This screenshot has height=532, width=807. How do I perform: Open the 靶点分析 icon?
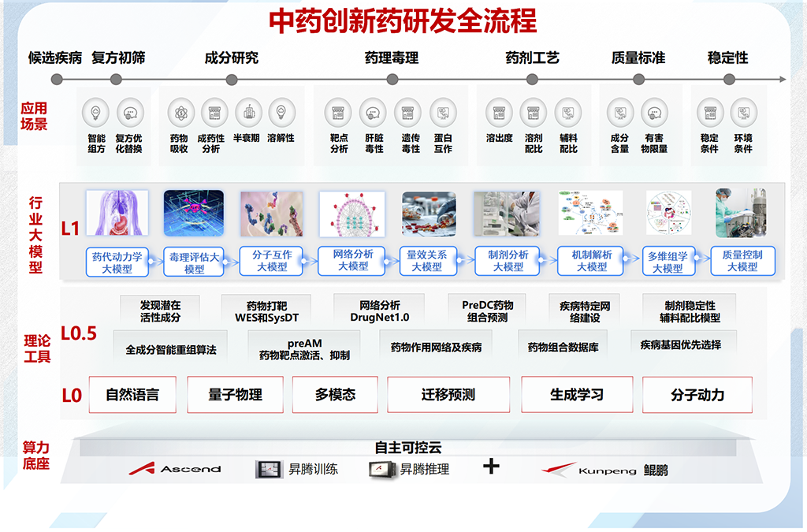[x=338, y=112]
